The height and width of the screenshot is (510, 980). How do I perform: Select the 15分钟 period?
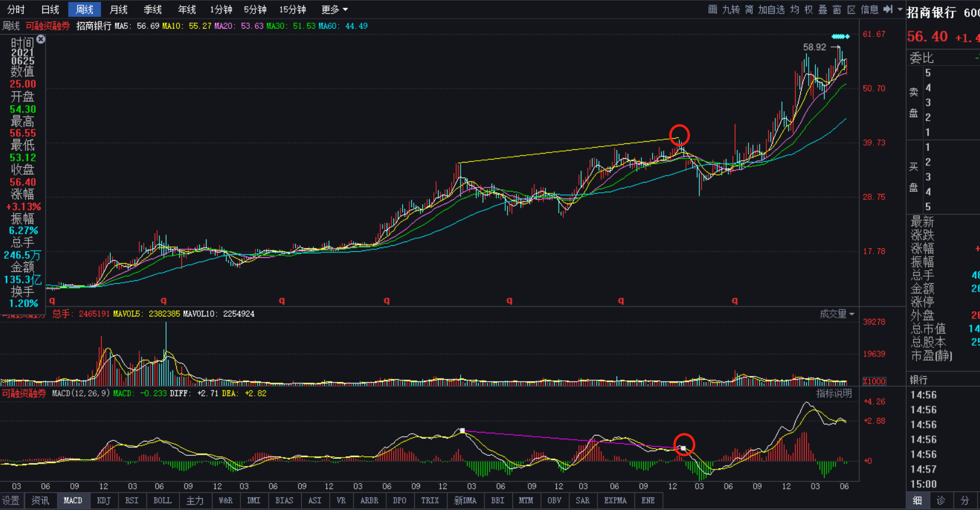coord(292,10)
